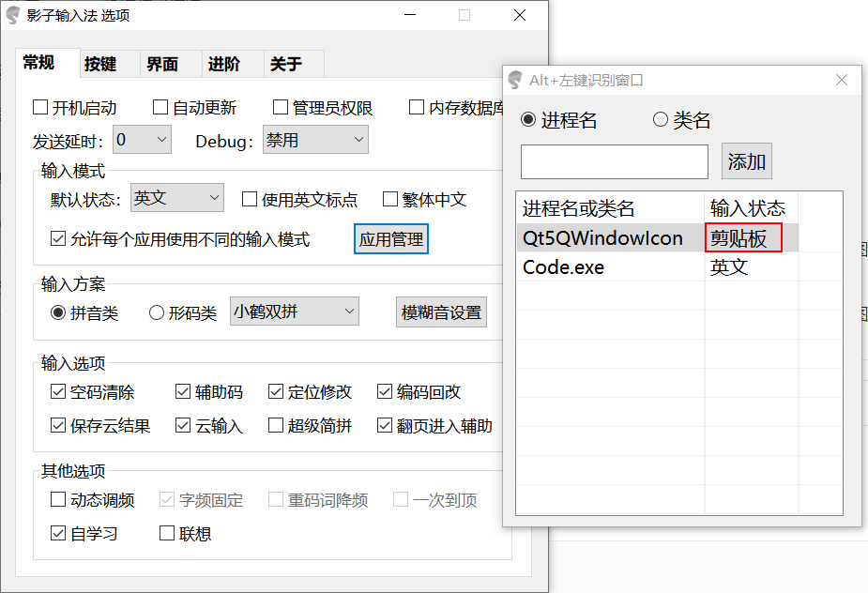
Task: Minimize the 影子输入法 选项 window
Action: 410,16
